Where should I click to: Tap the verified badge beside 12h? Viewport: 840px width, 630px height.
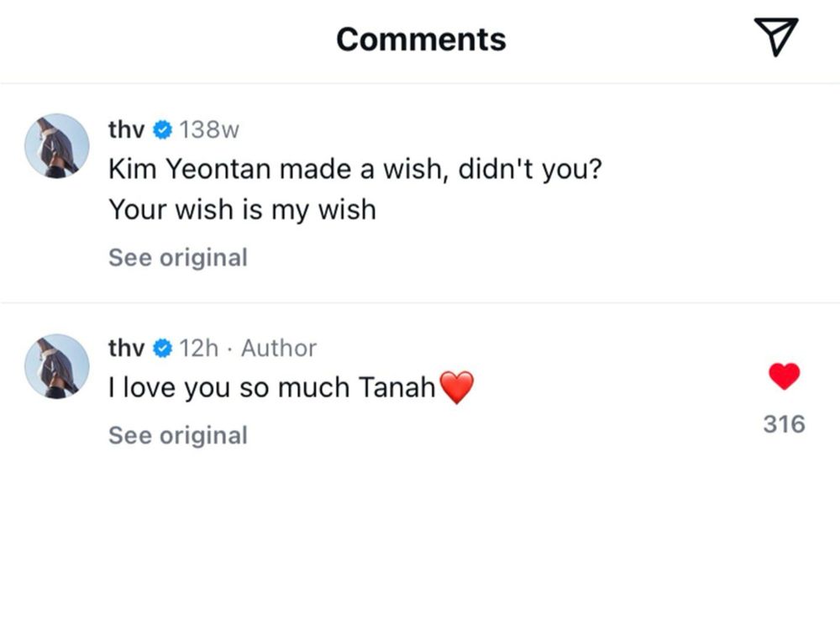point(162,349)
